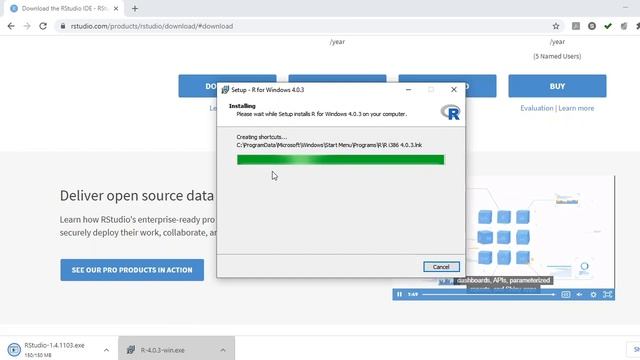The width and height of the screenshot is (640, 360).
Task: Click the green checkmark extension icon
Action: pyautogui.click(x=608, y=26)
